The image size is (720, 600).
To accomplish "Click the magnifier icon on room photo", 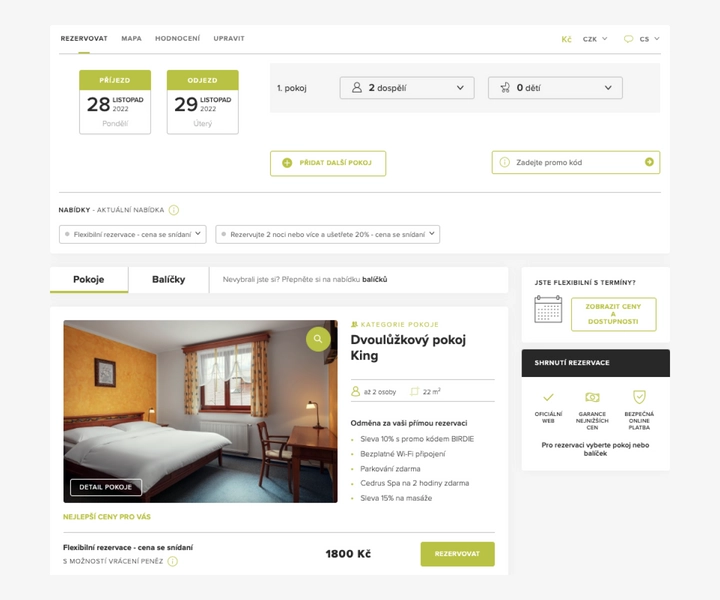I will click(x=318, y=339).
